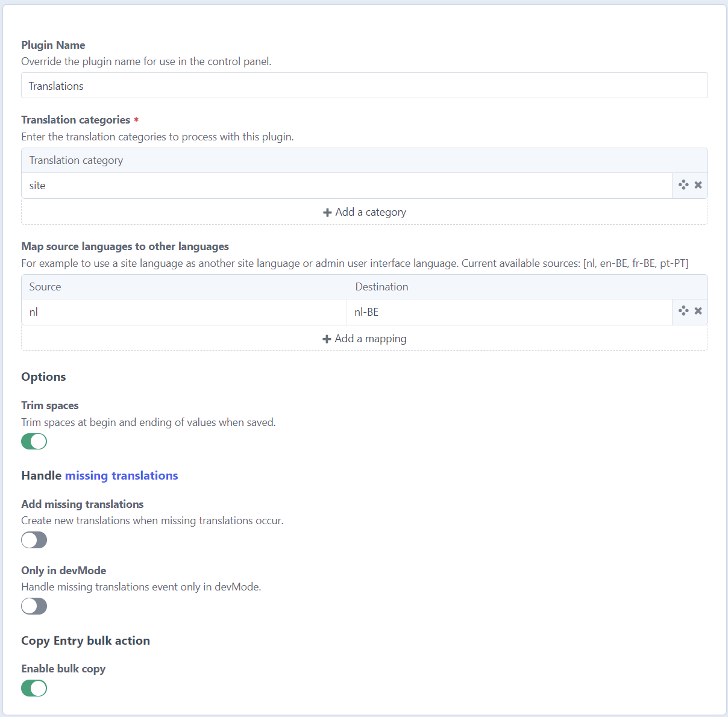Screen dimensions: 728x717
Task: Remove the nl to nl-BE mapping row
Action: [698, 311]
